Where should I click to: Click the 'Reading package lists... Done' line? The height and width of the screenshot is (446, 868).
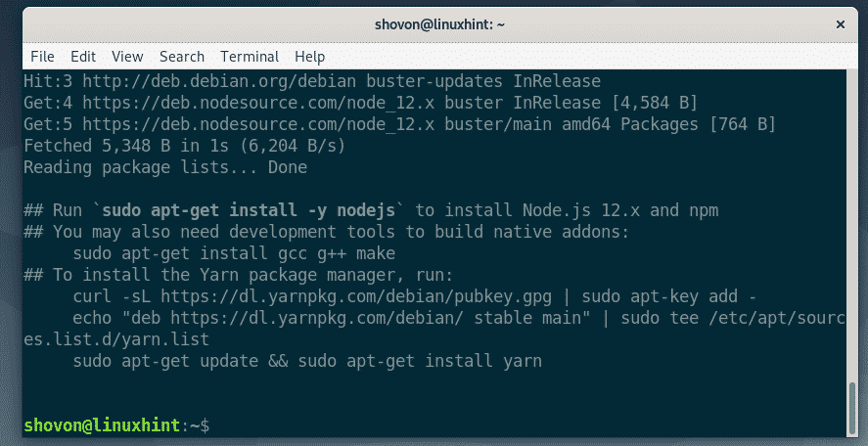click(x=164, y=167)
